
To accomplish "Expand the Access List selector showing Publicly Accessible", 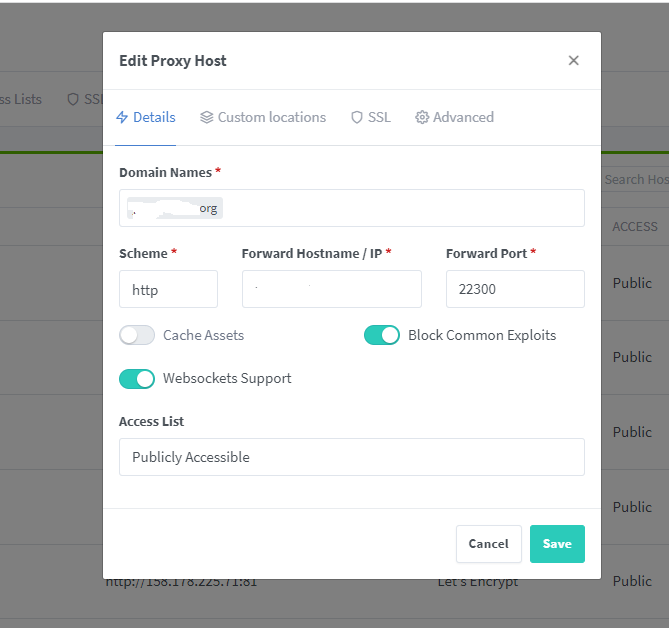I will point(351,457).
